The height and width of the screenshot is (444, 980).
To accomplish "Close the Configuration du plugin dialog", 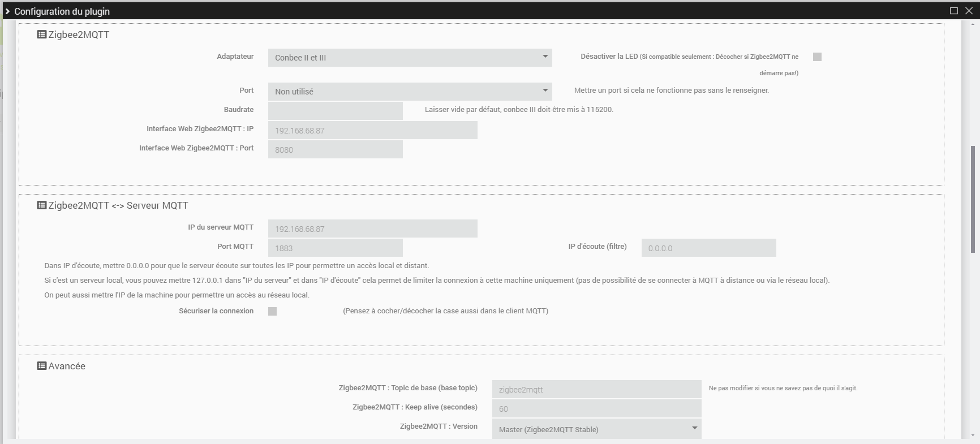I will tap(969, 11).
